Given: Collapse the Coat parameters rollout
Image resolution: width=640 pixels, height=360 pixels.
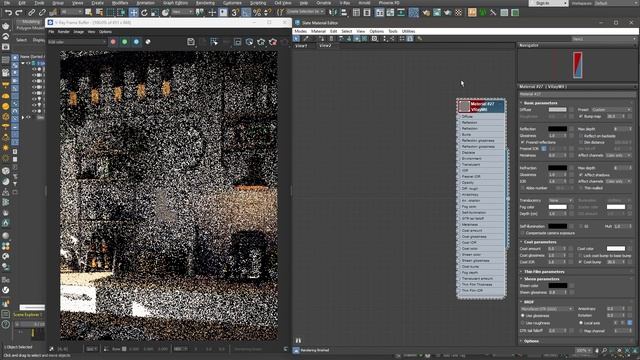Looking at the screenshot, I should pyautogui.click(x=540, y=242).
